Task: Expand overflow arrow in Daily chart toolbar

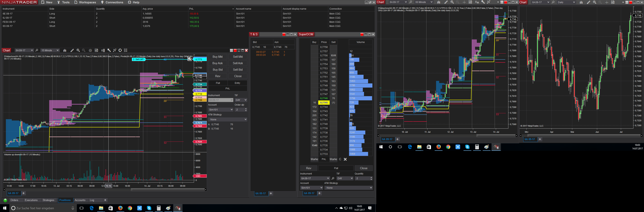Action: click(x=623, y=2)
